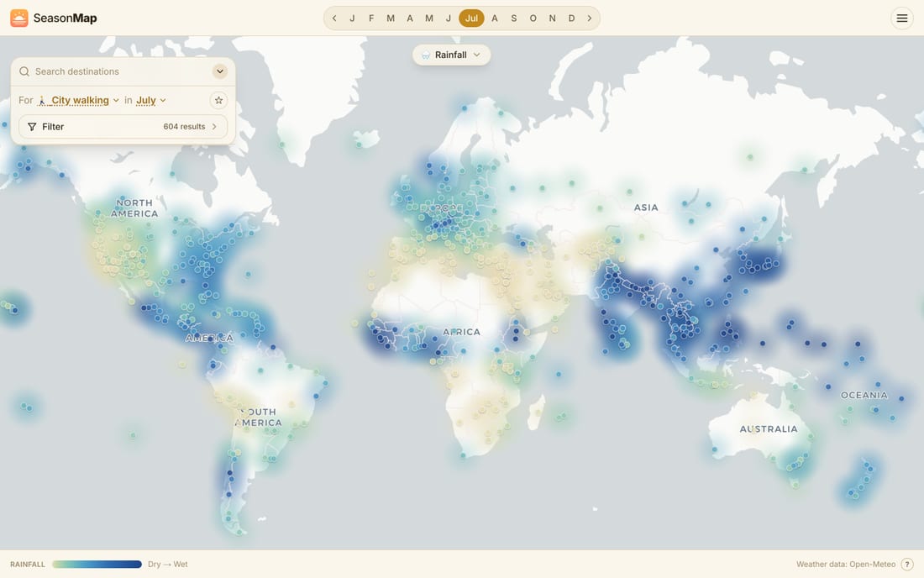Go to next month arrow
This screenshot has height=578, width=924.
coord(590,18)
